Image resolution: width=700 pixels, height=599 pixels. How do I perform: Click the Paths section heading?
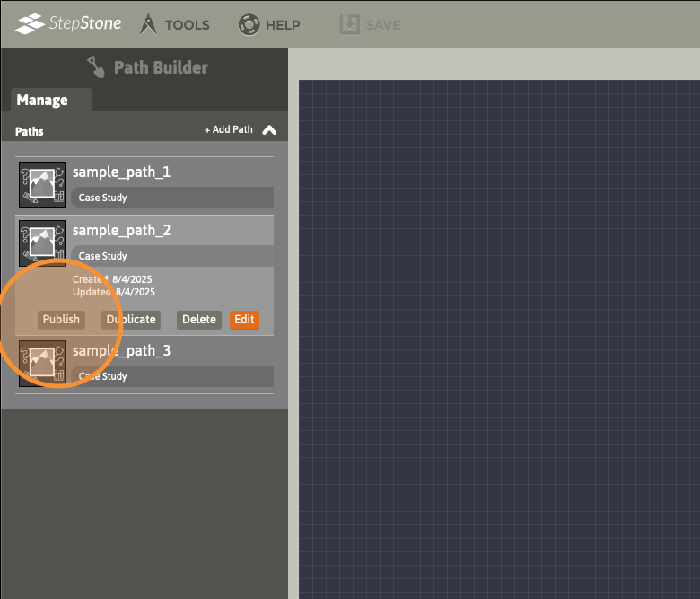[30, 131]
